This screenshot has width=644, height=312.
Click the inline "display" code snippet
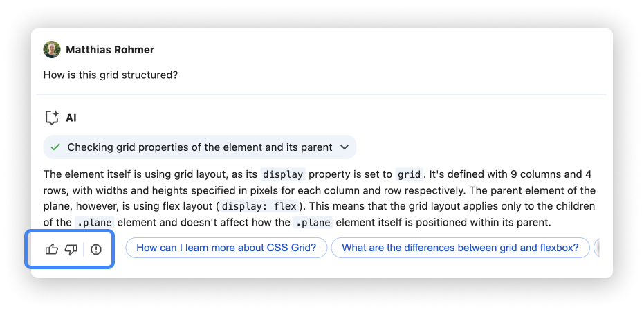(283, 174)
